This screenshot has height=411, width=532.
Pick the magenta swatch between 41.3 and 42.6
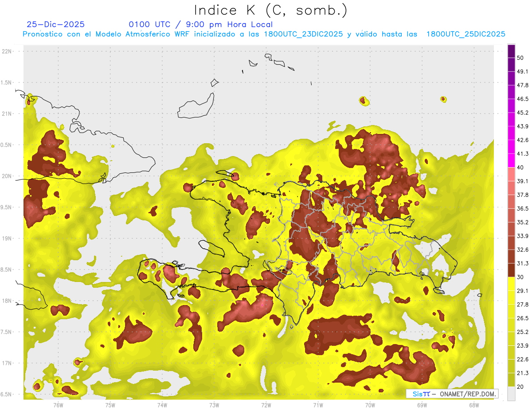[x=511, y=147]
